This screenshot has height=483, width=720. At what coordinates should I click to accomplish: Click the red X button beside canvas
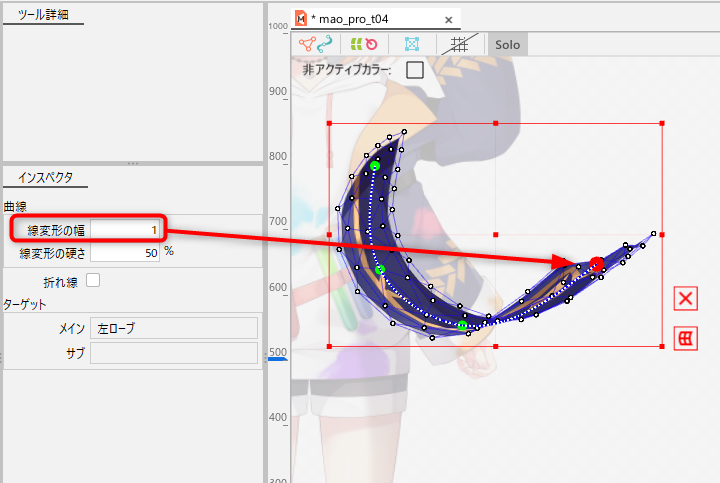pyautogui.click(x=685, y=298)
